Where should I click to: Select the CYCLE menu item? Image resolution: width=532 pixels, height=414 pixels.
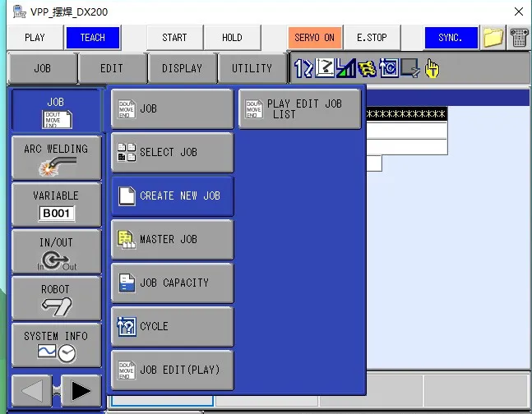pos(173,326)
